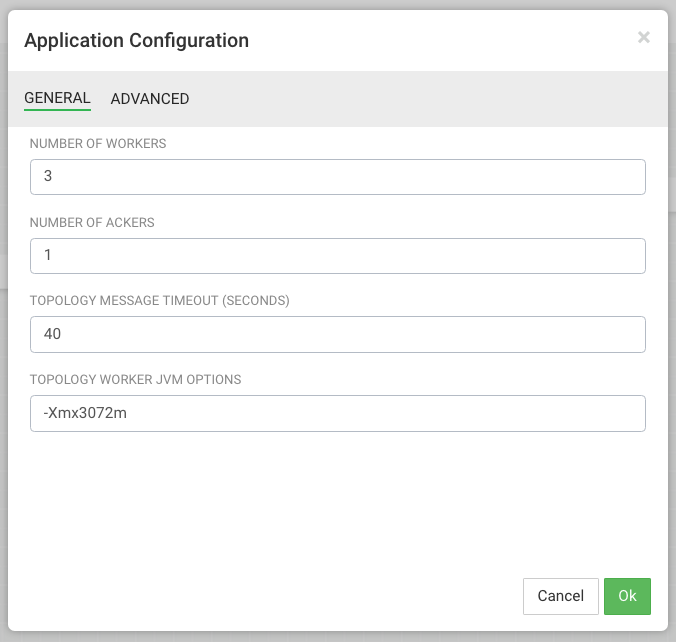
Task: Switch to the ADVANCED tab
Action: coord(150,99)
